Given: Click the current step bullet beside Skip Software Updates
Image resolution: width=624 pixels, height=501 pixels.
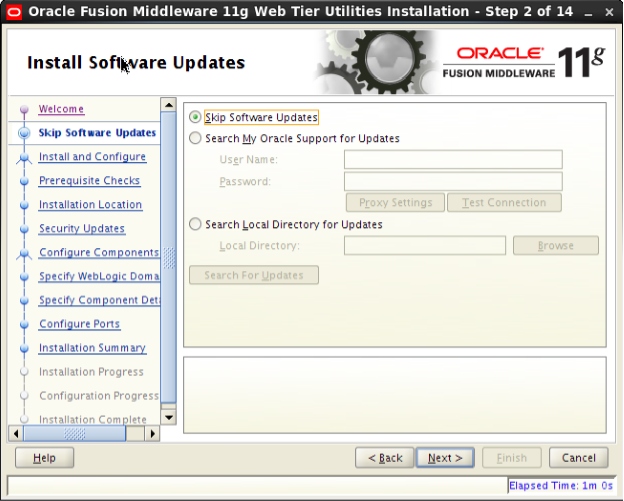Looking at the screenshot, I should [24, 133].
